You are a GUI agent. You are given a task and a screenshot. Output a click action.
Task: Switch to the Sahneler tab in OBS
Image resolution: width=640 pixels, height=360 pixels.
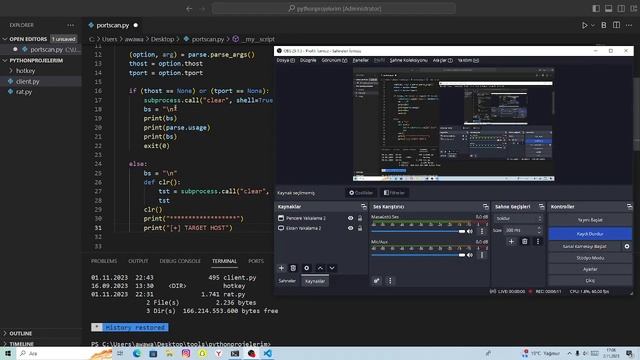coord(287,281)
